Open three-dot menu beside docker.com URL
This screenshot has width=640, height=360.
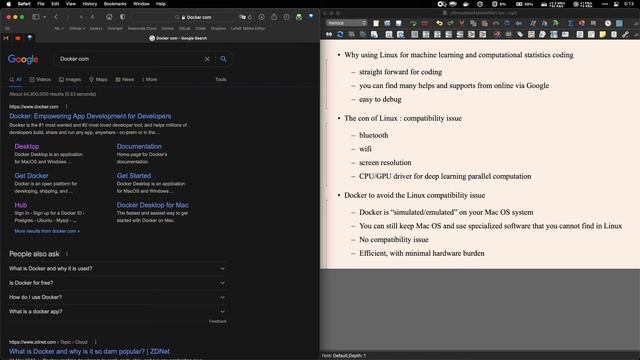[67, 107]
